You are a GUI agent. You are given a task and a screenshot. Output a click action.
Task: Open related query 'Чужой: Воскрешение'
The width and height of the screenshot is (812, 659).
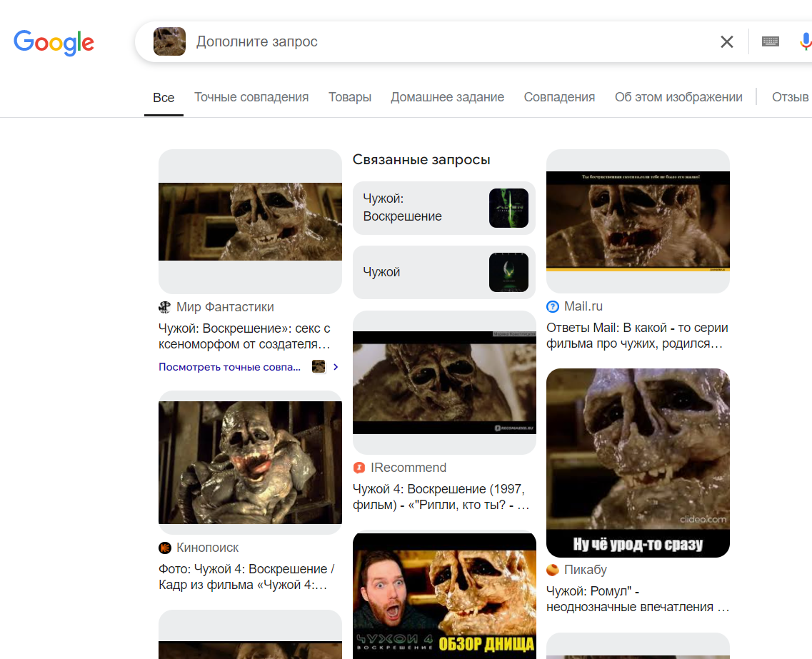(443, 208)
